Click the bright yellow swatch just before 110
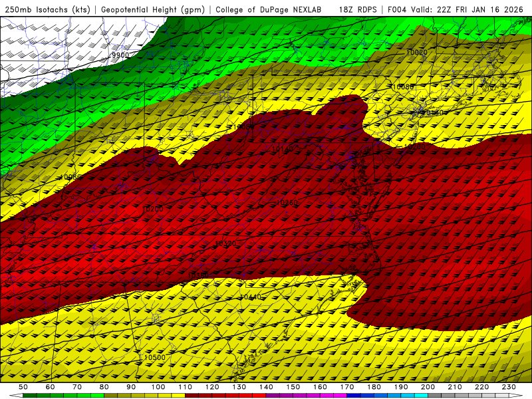This screenshot has width=532, height=399. point(178,396)
